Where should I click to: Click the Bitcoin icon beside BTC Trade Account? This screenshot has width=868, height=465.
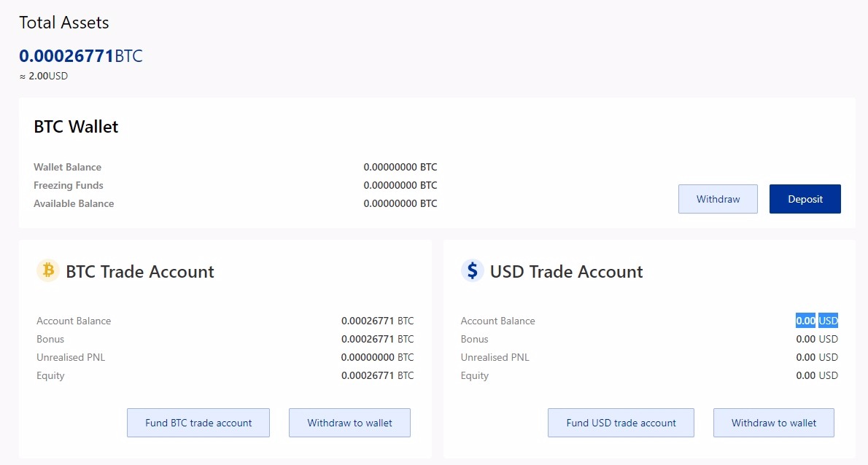click(47, 271)
